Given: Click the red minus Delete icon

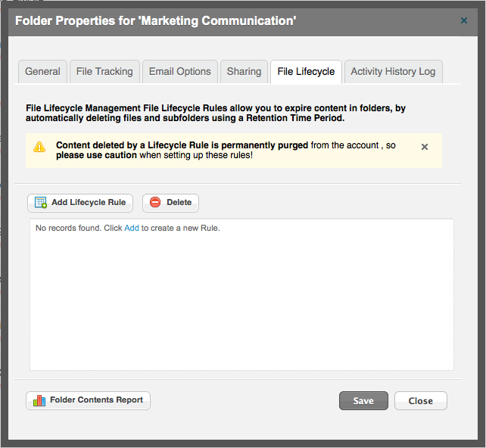Looking at the screenshot, I should point(155,202).
